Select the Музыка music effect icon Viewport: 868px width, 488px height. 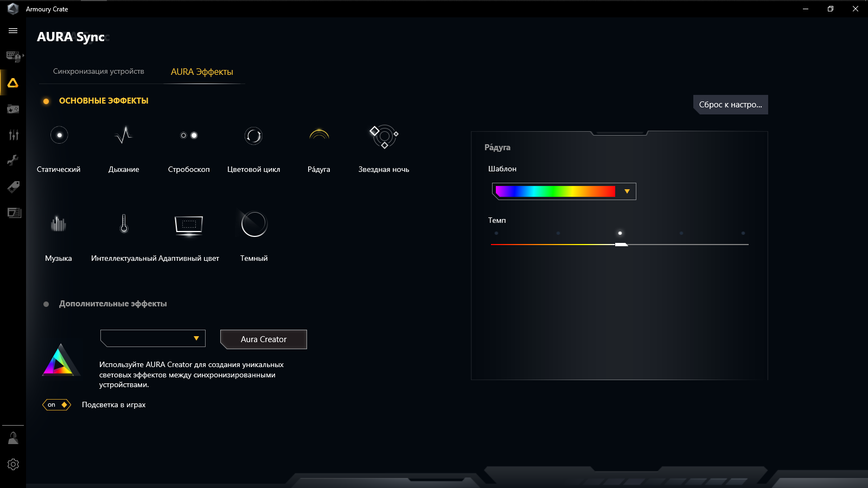(59, 223)
